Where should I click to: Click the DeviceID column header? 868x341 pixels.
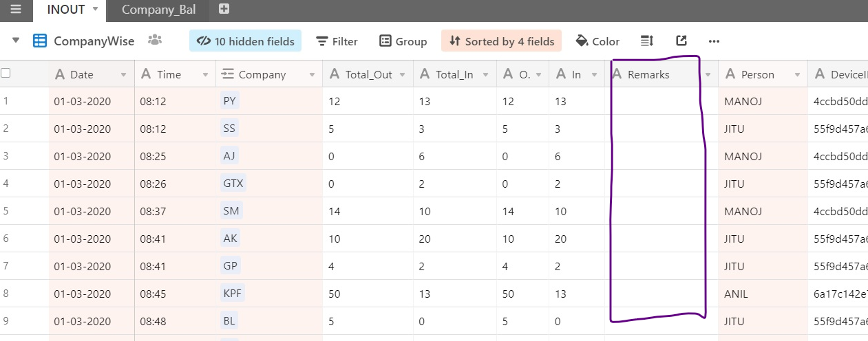pos(838,74)
